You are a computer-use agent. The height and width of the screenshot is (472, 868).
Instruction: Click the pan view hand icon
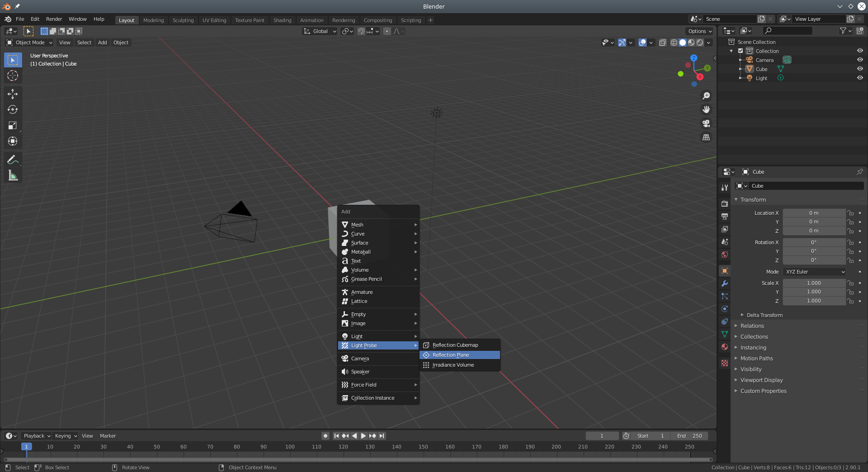(x=706, y=109)
